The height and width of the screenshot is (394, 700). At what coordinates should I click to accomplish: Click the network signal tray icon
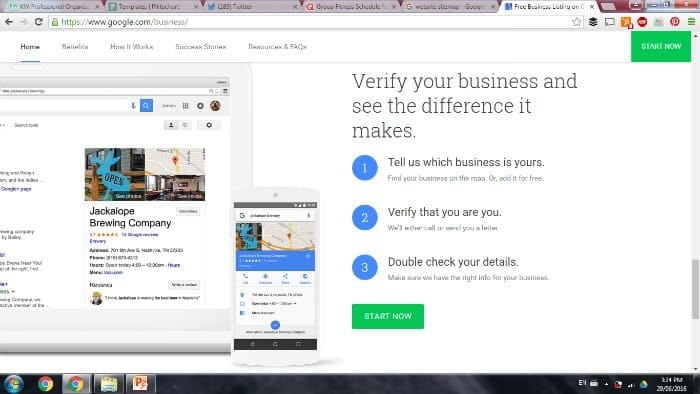(x=631, y=384)
